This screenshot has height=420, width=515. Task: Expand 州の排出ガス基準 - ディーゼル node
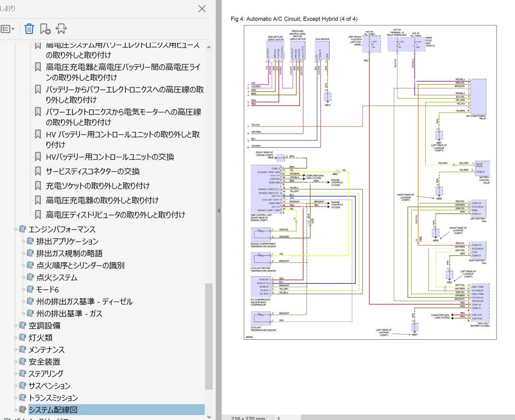click(23, 301)
